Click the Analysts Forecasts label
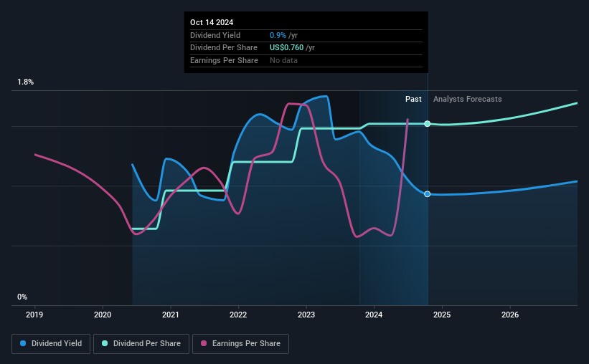 tap(467, 99)
